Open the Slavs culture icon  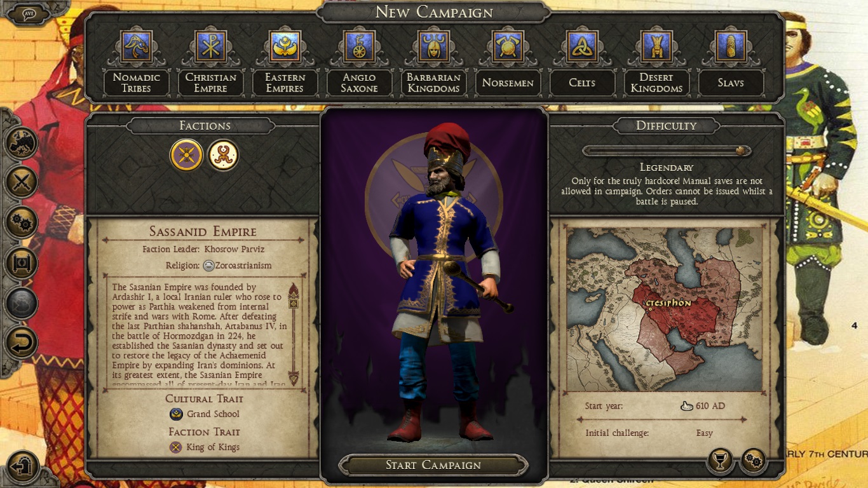731,46
